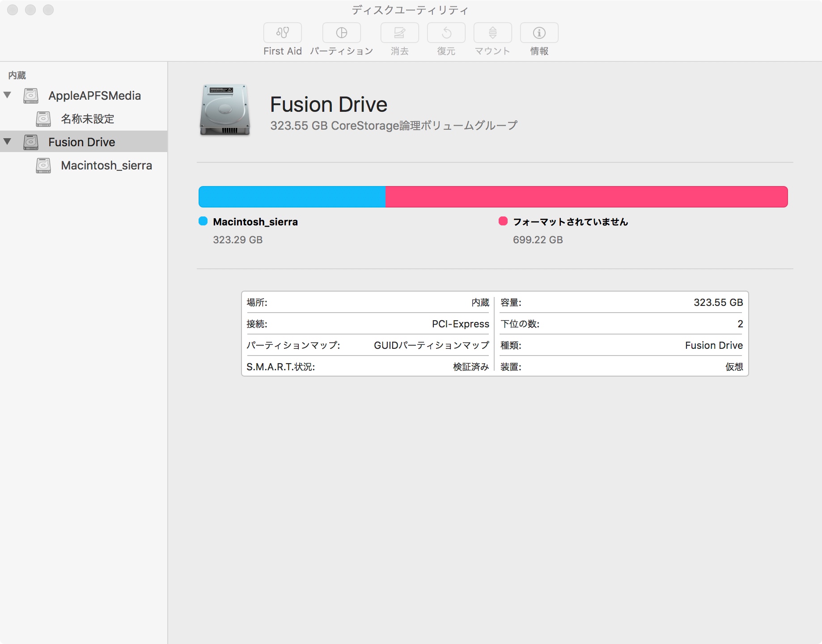Click the 消去 erase toolbar icon
The image size is (822, 644).
click(399, 33)
